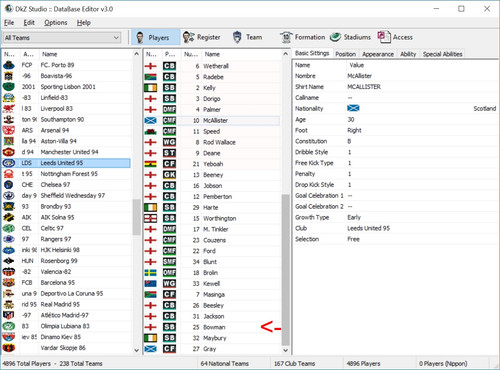Switch to the Appearance tab
The width and height of the screenshot is (500, 370).
[x=378, y=54]
